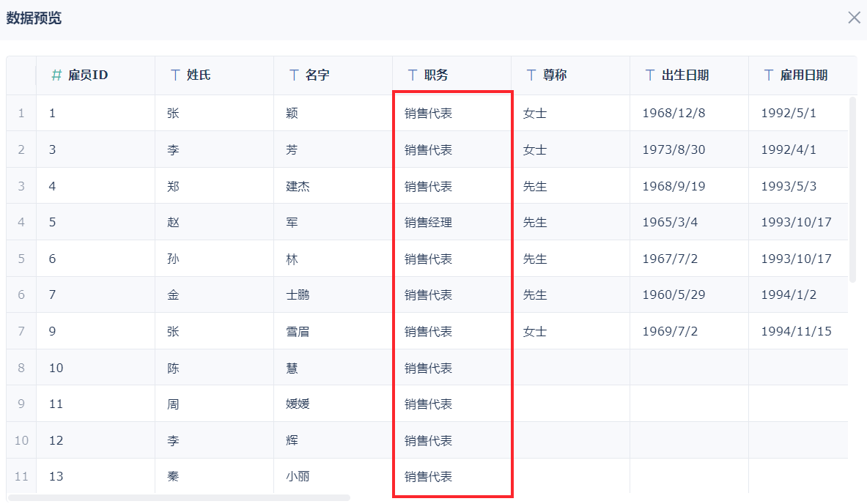867x504 pixels.
Task: Click the 出生日期 column header
Action: 685,75
